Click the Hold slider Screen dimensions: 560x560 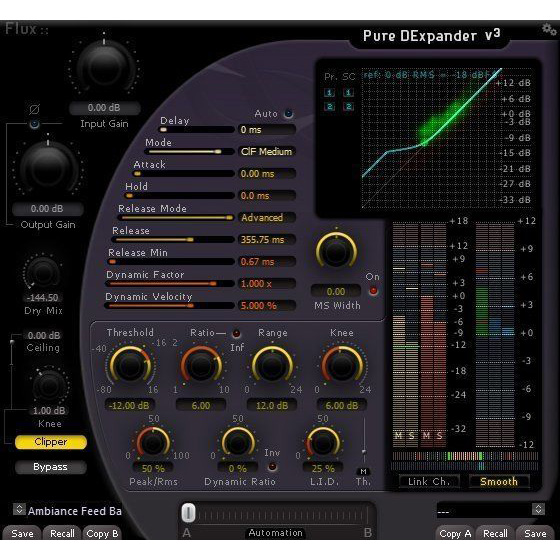(179, 195)
